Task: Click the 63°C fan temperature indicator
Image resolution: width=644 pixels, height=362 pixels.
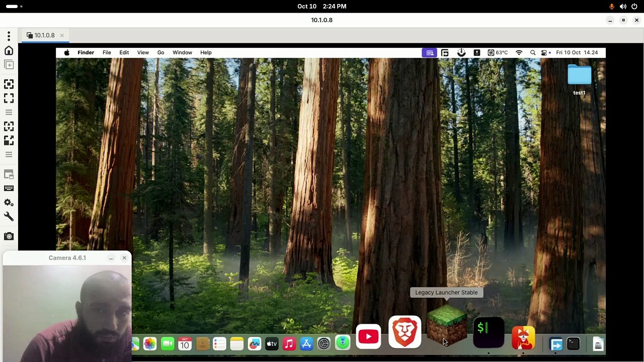Action: click(x=498, y=52)
